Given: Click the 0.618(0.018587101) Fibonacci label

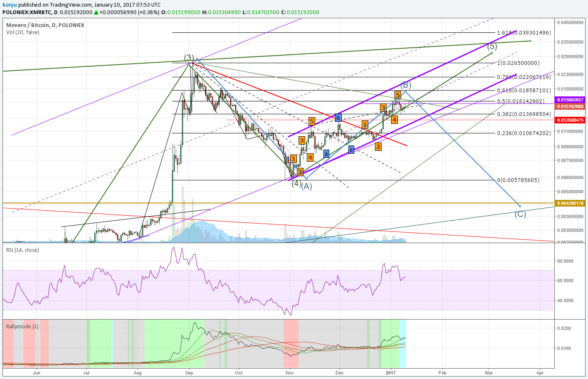Looking at the screenshot, I should click(524, 91).
